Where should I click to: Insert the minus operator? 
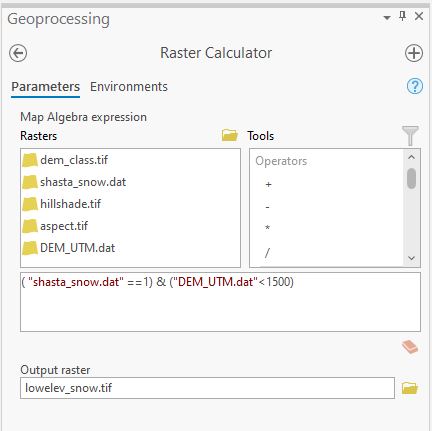pyautogui.click(x=267, y=207)
